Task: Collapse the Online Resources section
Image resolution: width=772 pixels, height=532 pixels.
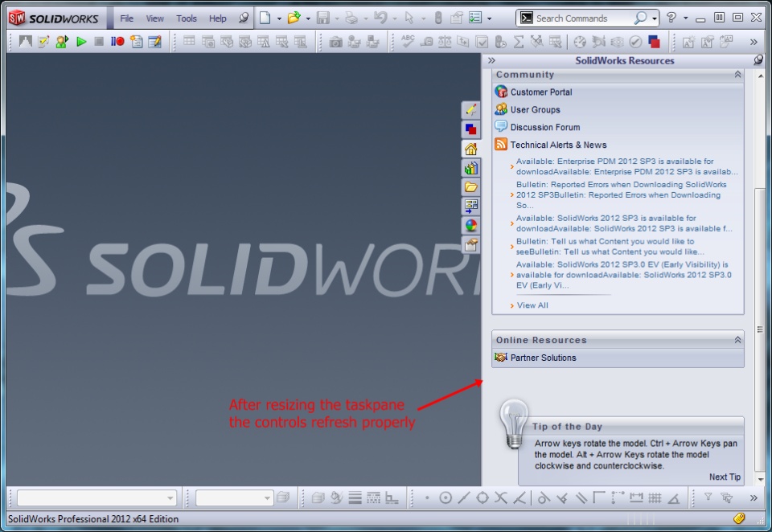Action: coord(737,340)
